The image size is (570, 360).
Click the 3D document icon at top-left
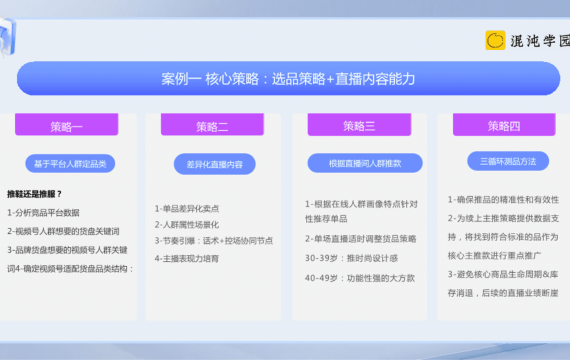[x=8, y=37]
